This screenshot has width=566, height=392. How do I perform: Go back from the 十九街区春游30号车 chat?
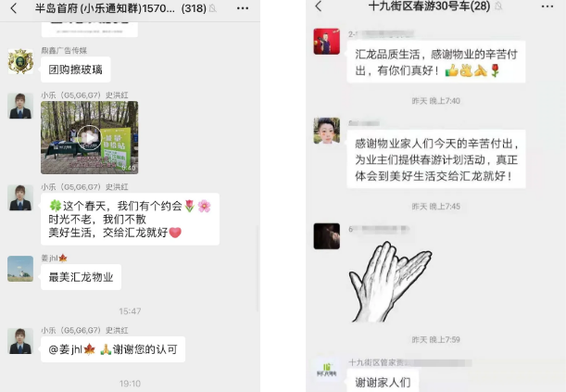point(319,6)
